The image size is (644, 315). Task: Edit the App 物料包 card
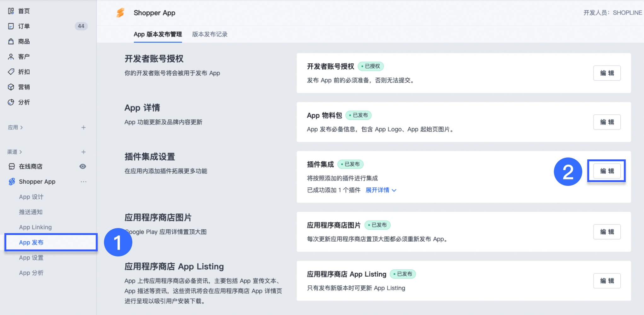coord(607,122)
